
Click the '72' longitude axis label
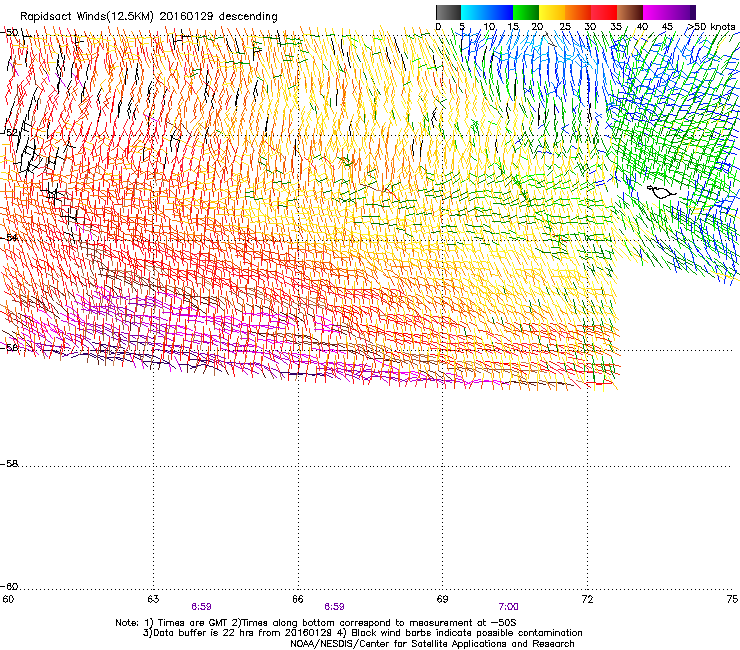(587, 599)
